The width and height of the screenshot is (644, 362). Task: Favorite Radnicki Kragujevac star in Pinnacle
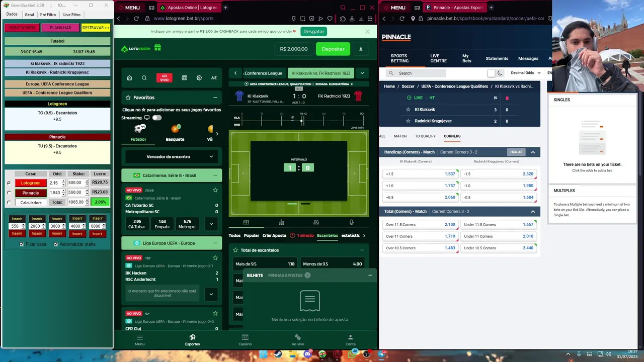[x=409, y=121]
